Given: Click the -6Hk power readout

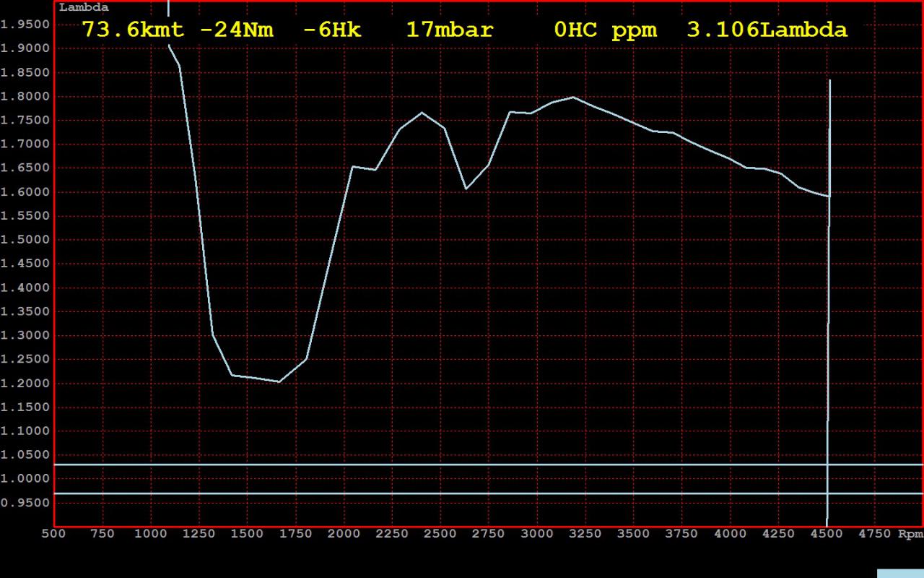Looking at the screenshot, I should [332, 30].
